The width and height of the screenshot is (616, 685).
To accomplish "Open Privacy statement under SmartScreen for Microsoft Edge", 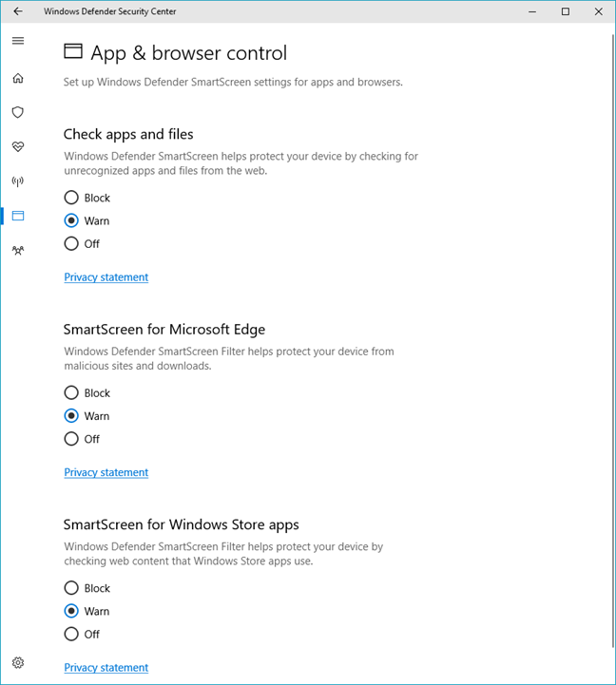I will 106,472.
